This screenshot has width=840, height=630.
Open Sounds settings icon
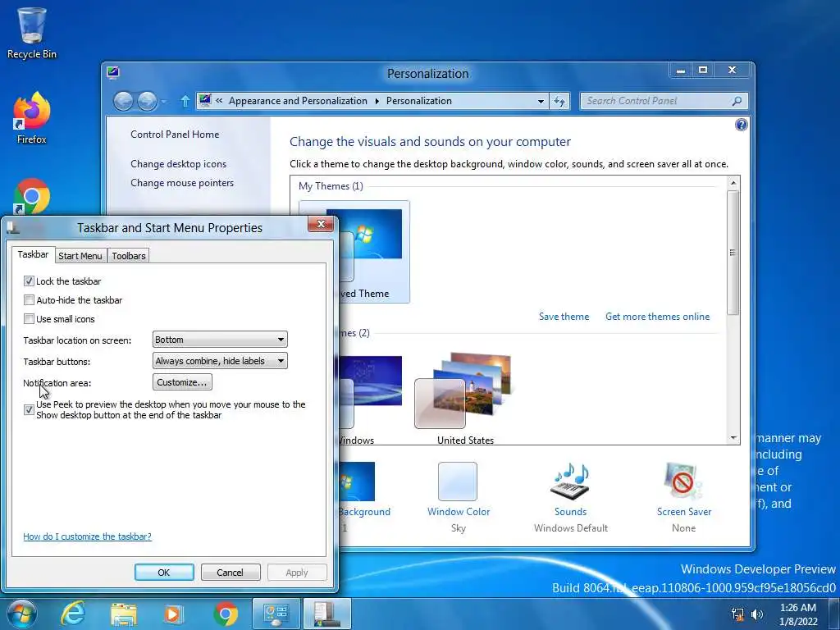pyautogui.click(x=571, y=481)
